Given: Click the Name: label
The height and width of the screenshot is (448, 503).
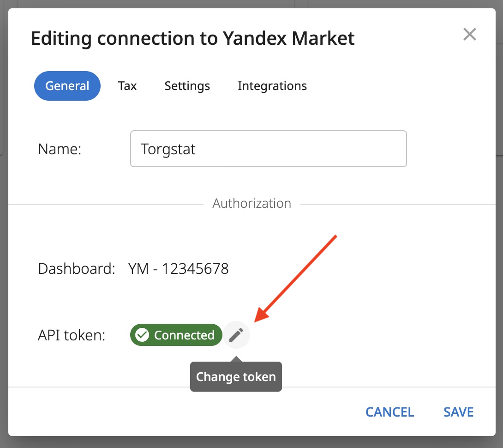Looking at the screenshot, I should (60, 149).
